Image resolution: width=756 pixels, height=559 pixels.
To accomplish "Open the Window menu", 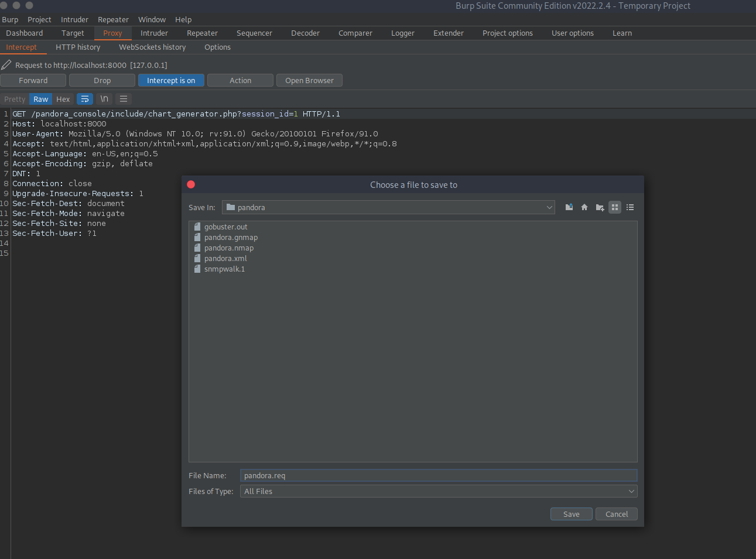I will point(152,19).
